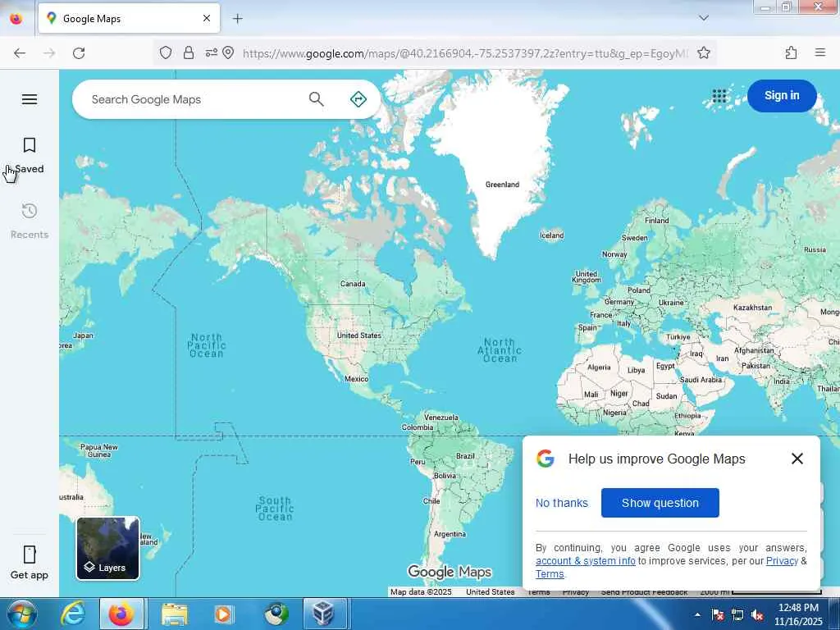Click the location permission pin icon
This screenshot has height=630, width=840.
tap(228, 52)
